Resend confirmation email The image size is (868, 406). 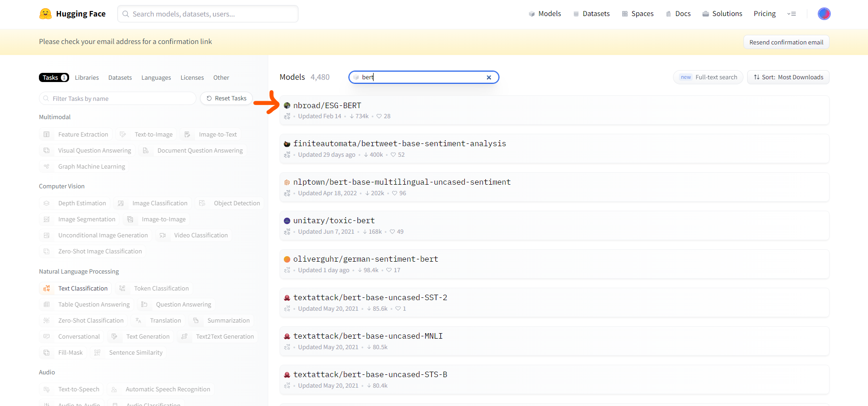click(786, 42)
